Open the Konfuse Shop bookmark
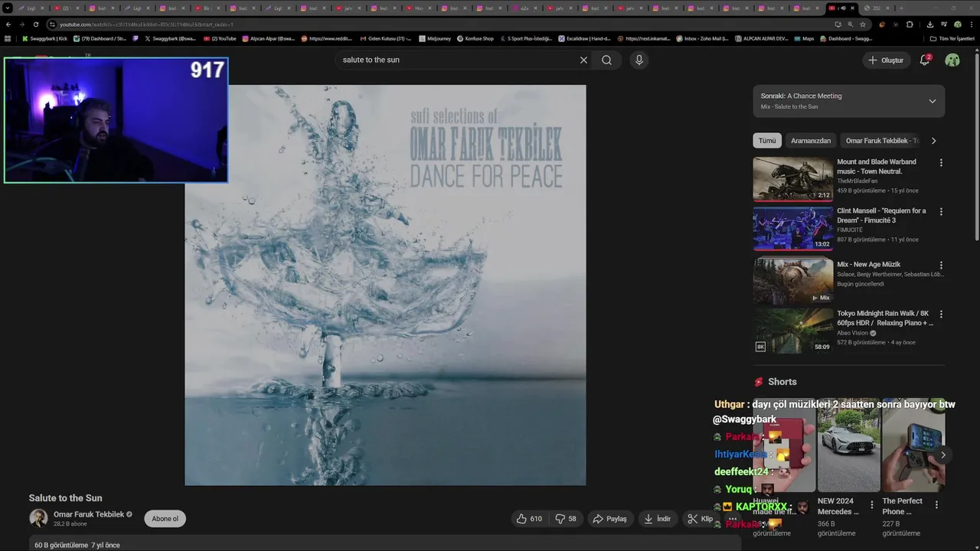The height and width of the screenshot is (551, 980). (x=475, y=38)
